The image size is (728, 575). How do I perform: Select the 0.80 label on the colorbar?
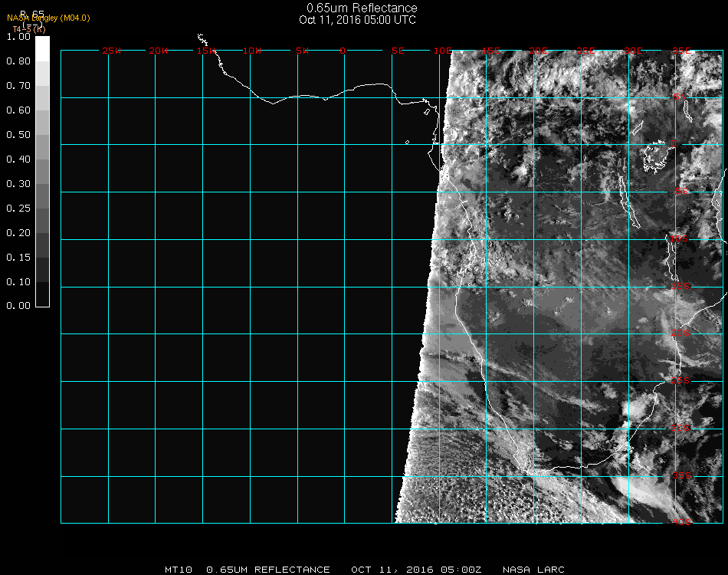point(18,61)
